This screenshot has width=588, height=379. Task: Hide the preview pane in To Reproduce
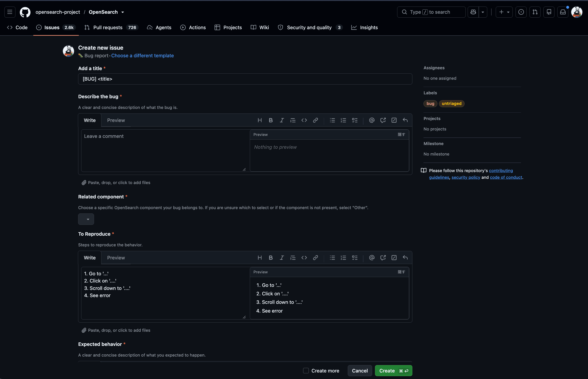401,272
